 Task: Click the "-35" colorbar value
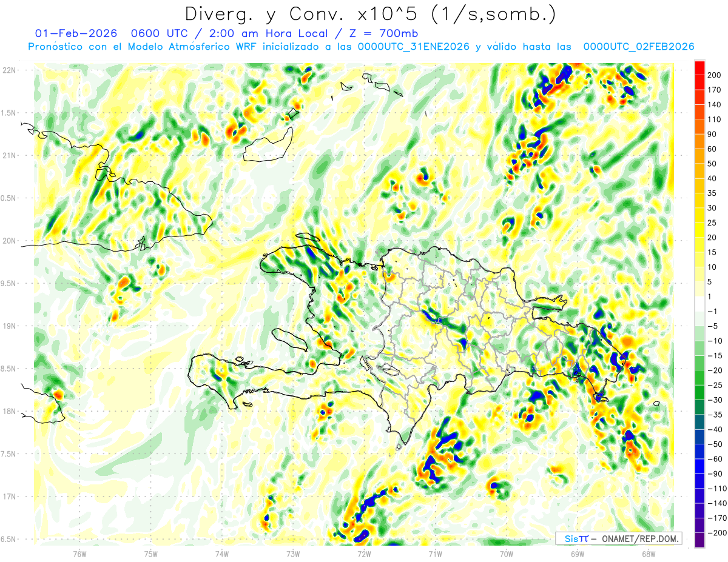716,415
